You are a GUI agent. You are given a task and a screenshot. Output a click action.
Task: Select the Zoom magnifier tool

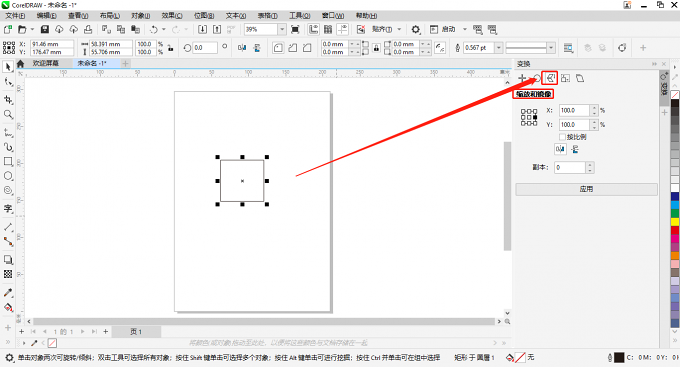click(x=8, y=114)
